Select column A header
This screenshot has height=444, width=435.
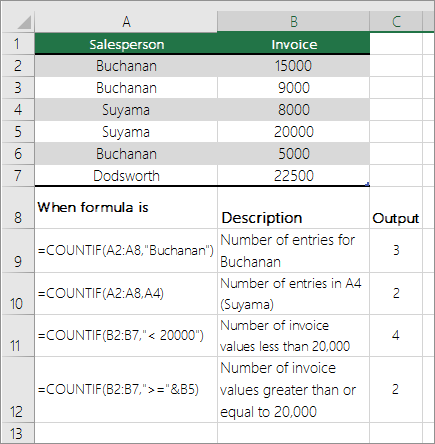126,22
